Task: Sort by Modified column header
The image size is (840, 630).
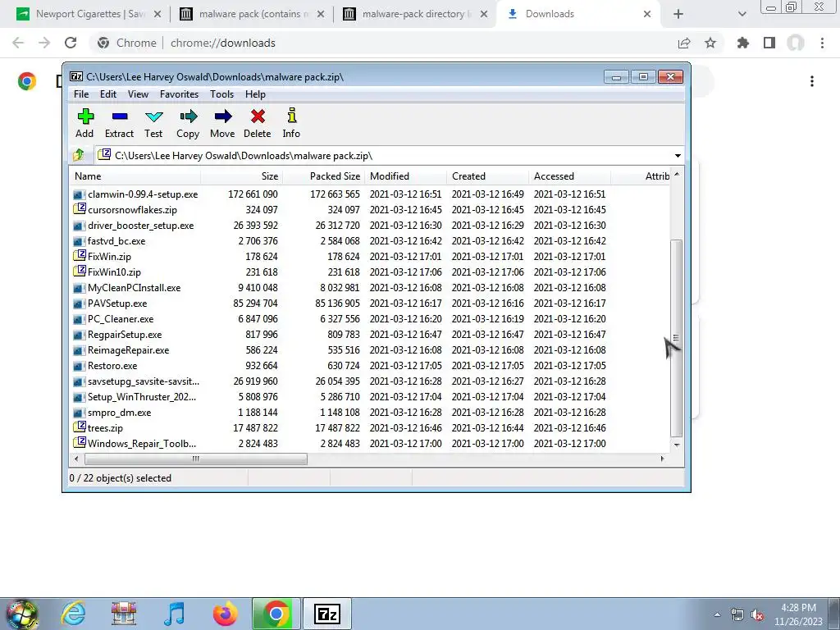Action: pos(405,176)
